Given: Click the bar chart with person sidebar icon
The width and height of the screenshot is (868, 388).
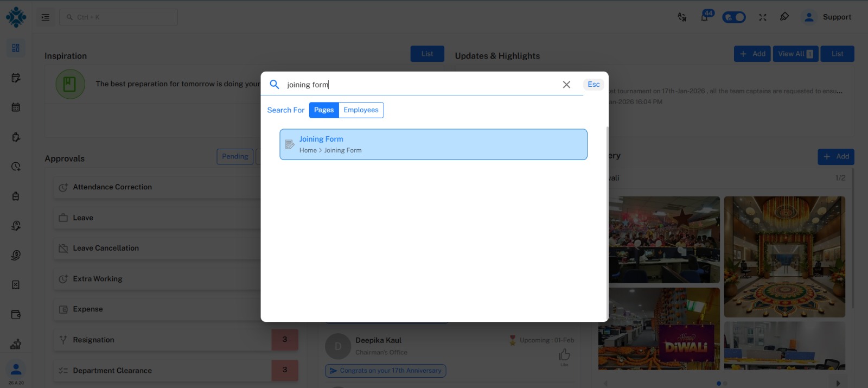Looking at the screenshot, I should [x=16, y=344].
